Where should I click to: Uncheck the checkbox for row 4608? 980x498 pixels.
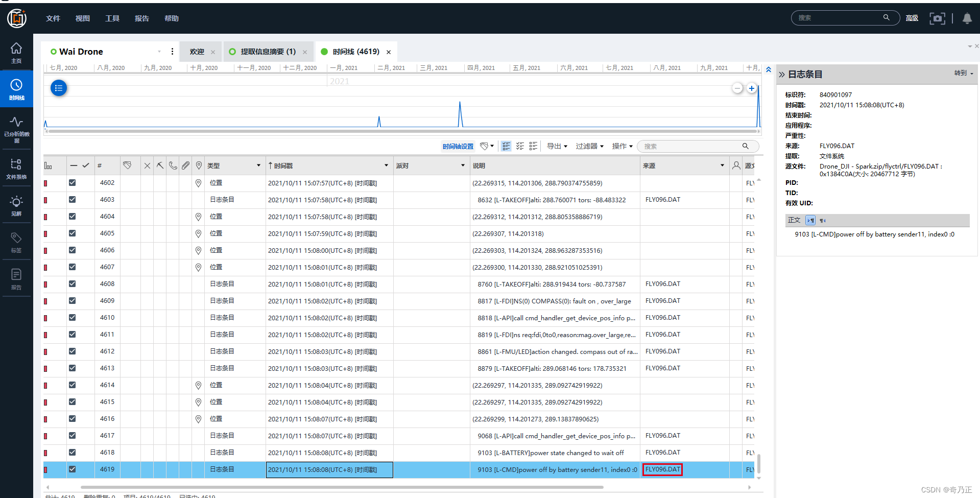point(72,283)
